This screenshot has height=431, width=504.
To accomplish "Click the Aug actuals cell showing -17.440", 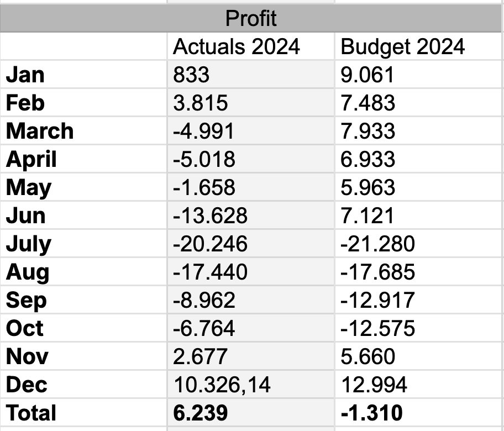I will coord(250,272).
